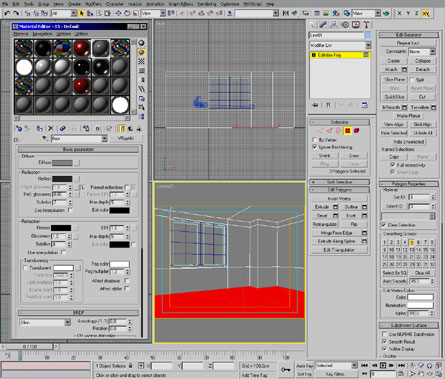Click Reset Map/Mtl X icon
This screenshot has height=379, width=445.
[51, 128]
